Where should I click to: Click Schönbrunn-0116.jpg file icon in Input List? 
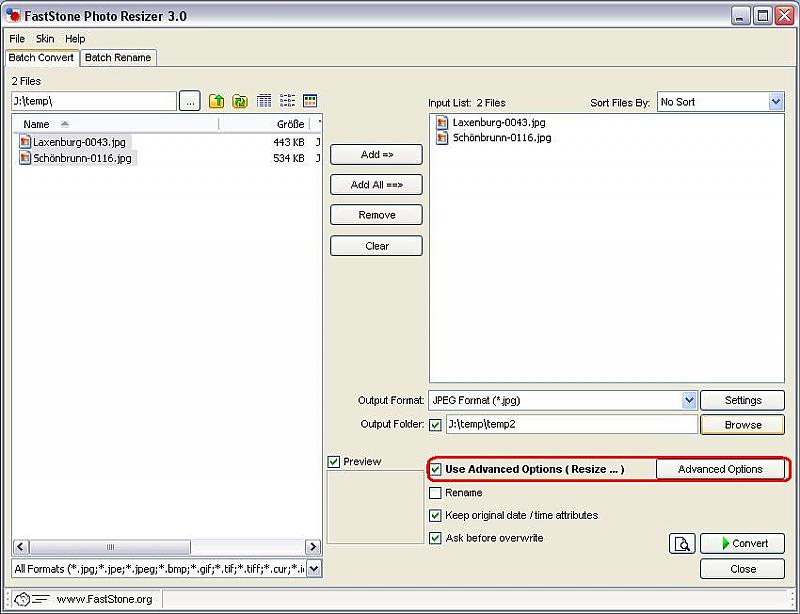pos(443,138)
